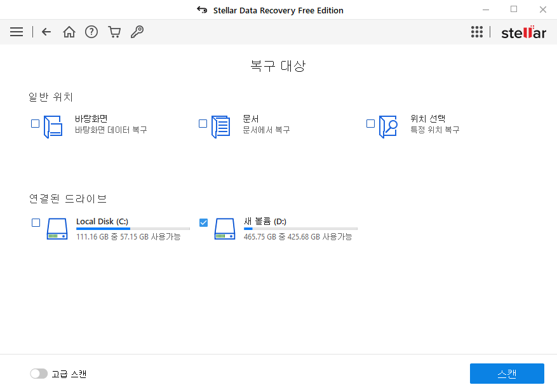Viewport: 557px width, 392px height.
Task: Toggle on 고급 스캔 advanced scan
Action: pyautogui.click(x=39, y=374)
